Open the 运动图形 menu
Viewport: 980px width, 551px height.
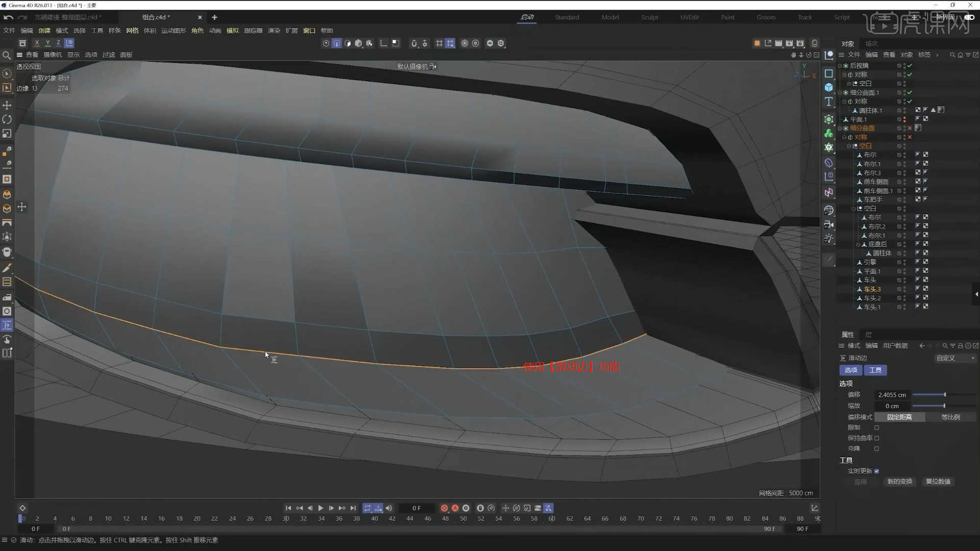coord(174,31)
